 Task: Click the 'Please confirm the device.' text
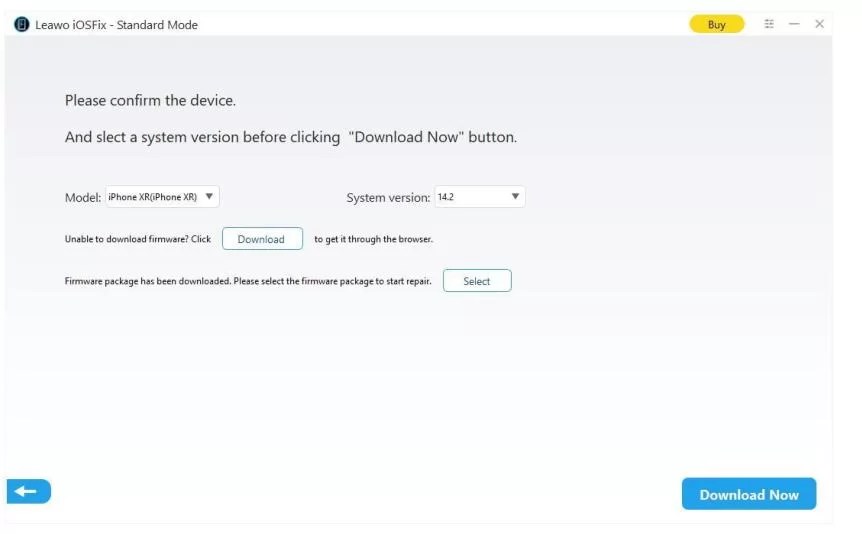click(x=150, y=101)
